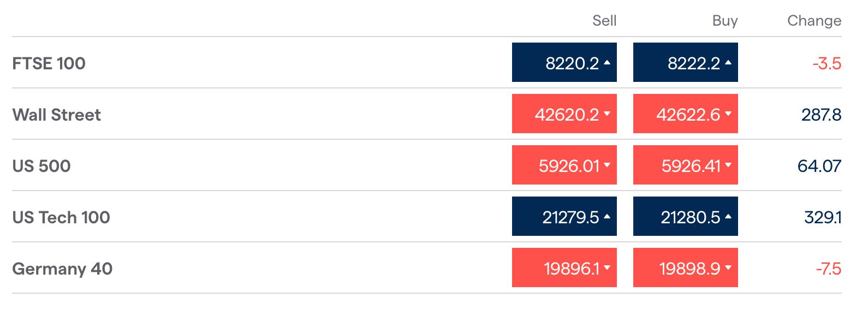
Task: Click the Germany 40 sell price 19896.1
Action: (x=564, y=268)
